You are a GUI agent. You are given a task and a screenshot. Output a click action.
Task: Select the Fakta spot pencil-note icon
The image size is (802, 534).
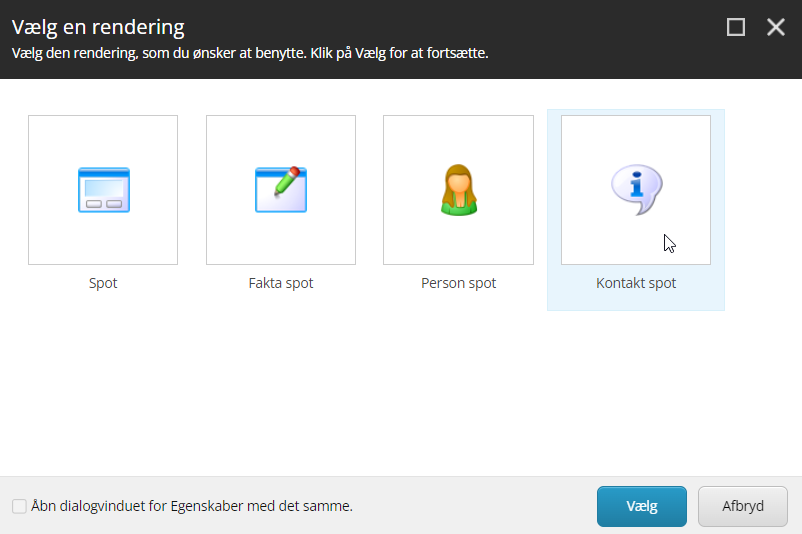[x=281, y=190]
